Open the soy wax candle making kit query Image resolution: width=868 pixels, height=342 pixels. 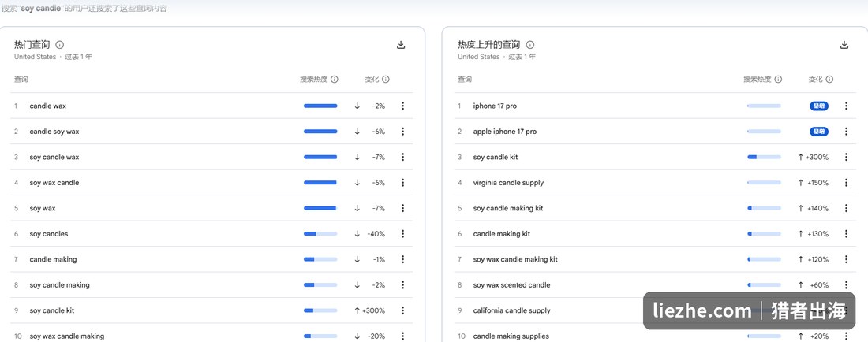click(515, 259)
